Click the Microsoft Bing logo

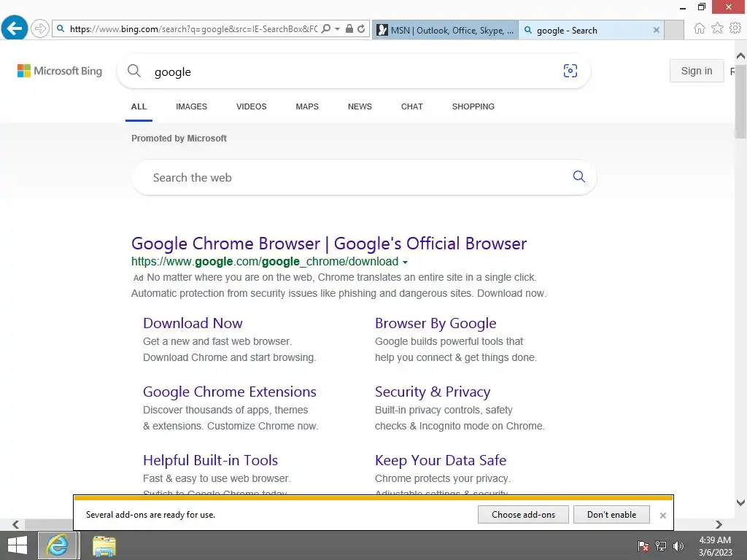60,71
